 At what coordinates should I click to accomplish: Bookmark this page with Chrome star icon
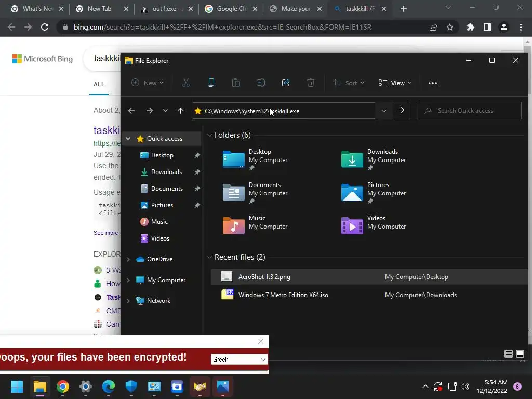[450, 27]
